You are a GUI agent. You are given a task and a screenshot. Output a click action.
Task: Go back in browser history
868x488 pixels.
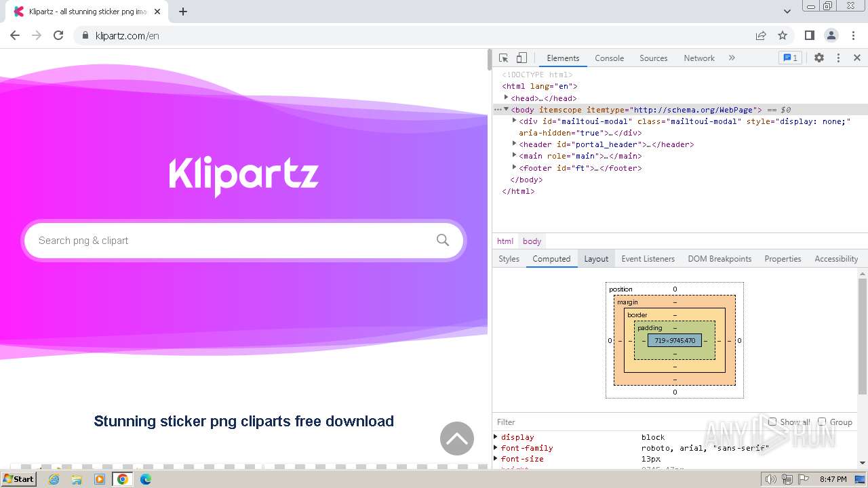point(15,35)
